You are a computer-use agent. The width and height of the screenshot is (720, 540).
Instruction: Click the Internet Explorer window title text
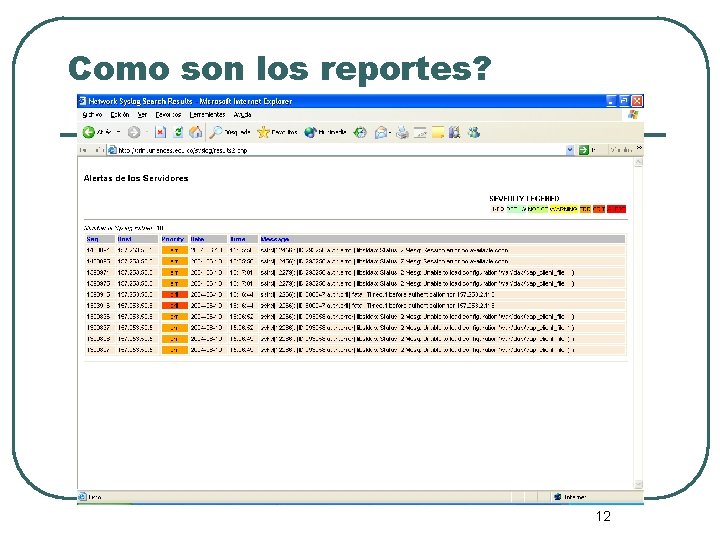(x=190, y=101)
